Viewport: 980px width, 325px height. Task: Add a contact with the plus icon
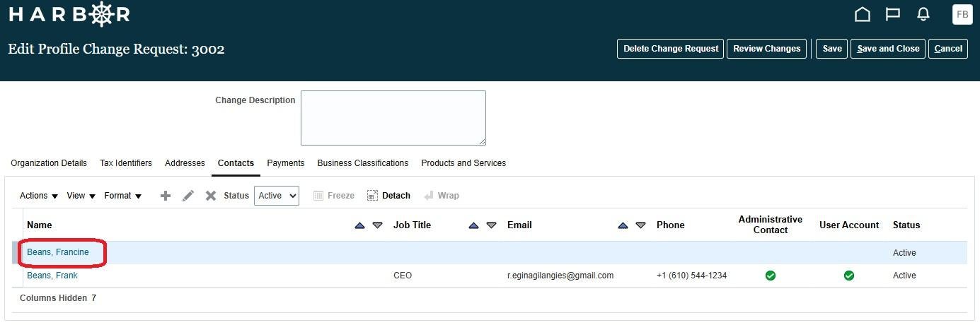pyautogui.click(x=166, y=196)
